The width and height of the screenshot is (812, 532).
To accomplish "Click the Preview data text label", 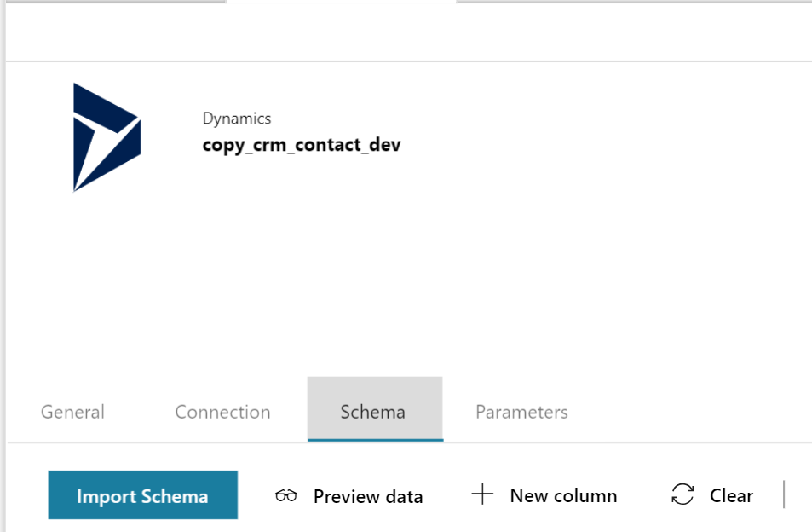I will [368, 496].
